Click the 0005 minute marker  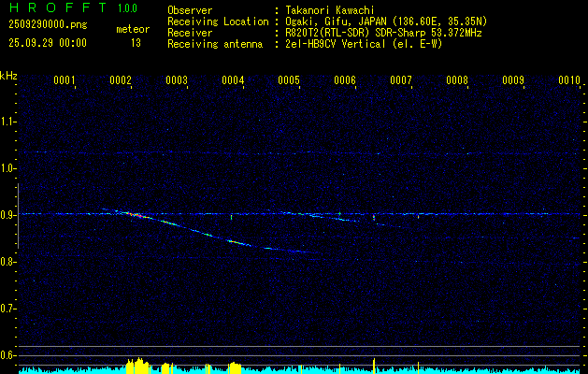point(289,79)
